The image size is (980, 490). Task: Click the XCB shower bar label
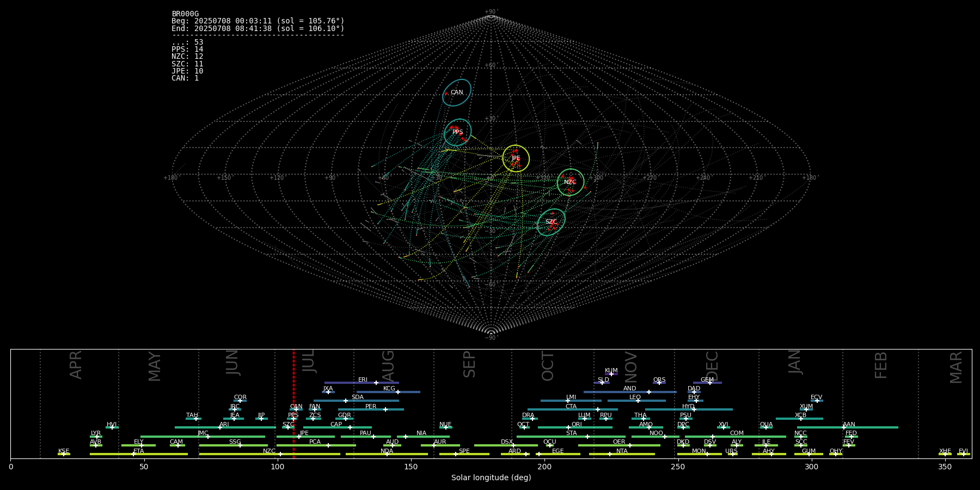pyautogui.click(x=800, y=415)
